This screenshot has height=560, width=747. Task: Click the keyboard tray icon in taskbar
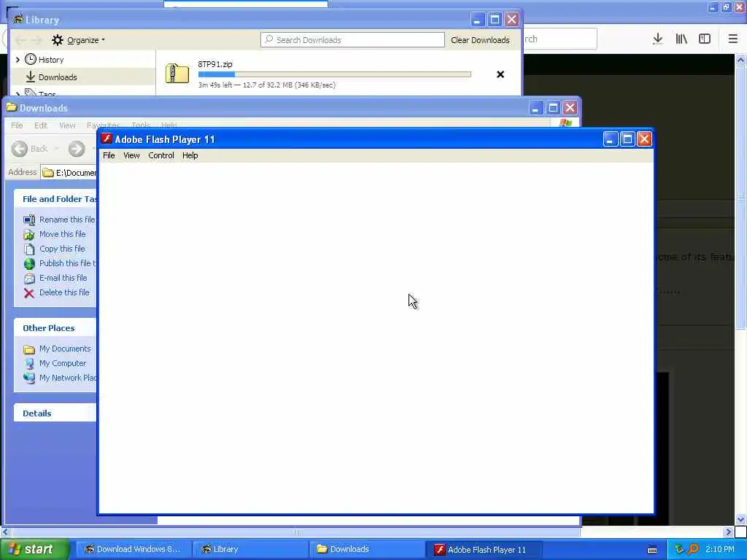click(653, 550)
